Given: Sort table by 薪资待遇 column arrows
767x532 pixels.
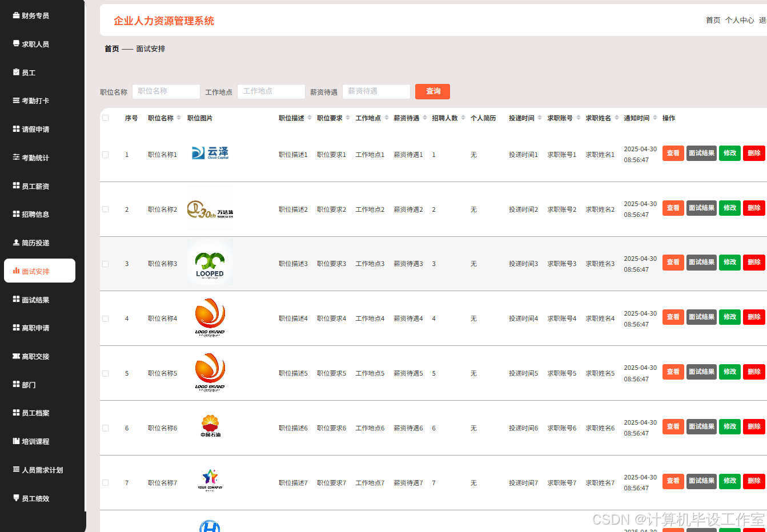Looking at the screenshot, I should click(425, 118).
